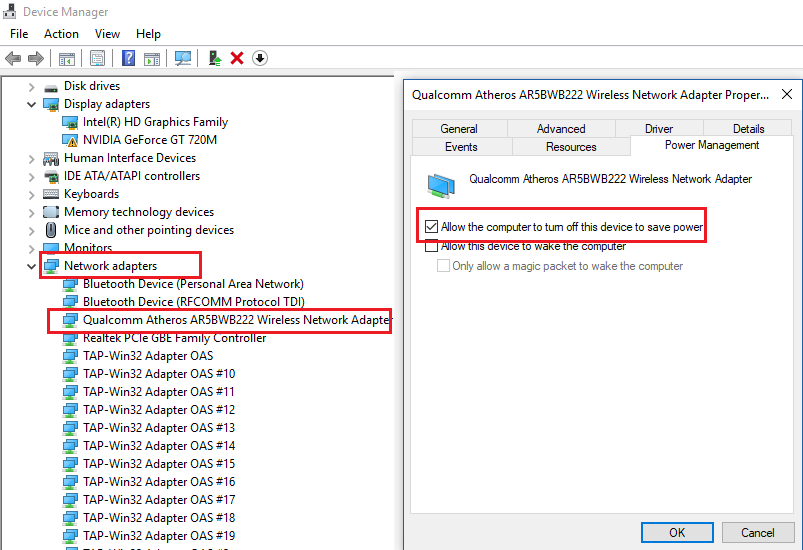
Task: Switch to the Driver tab
Action: (659, 129)
